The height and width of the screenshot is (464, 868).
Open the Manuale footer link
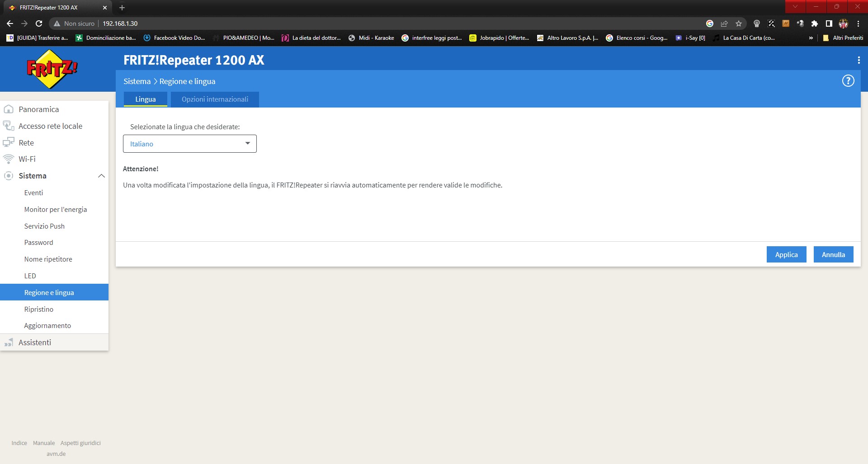pos(44,443)
